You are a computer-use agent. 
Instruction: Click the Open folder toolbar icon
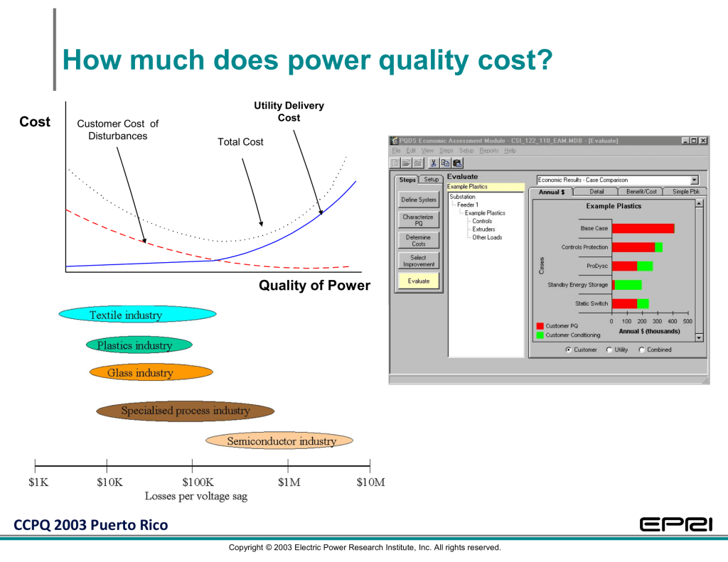click(x=406, y=163)
